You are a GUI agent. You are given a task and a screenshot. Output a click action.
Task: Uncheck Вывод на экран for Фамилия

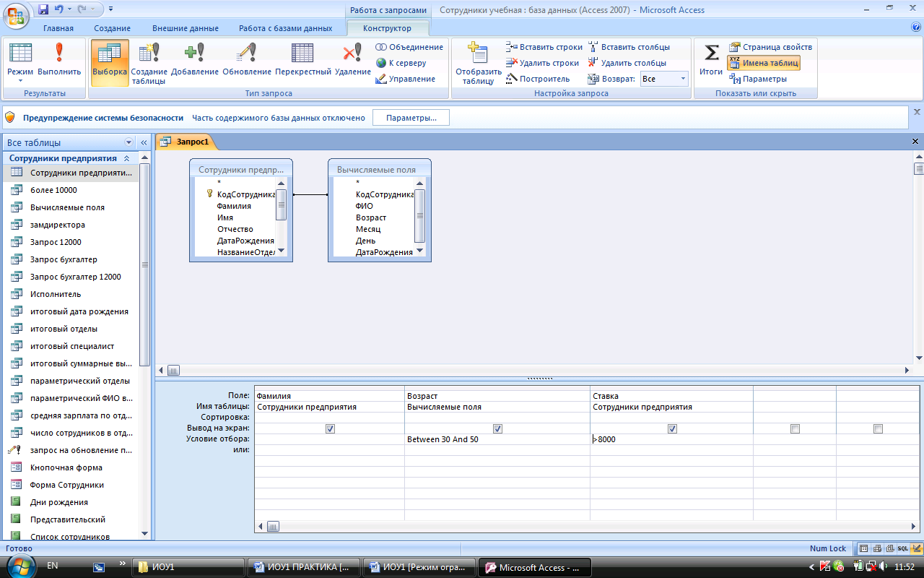coord(330,428)
